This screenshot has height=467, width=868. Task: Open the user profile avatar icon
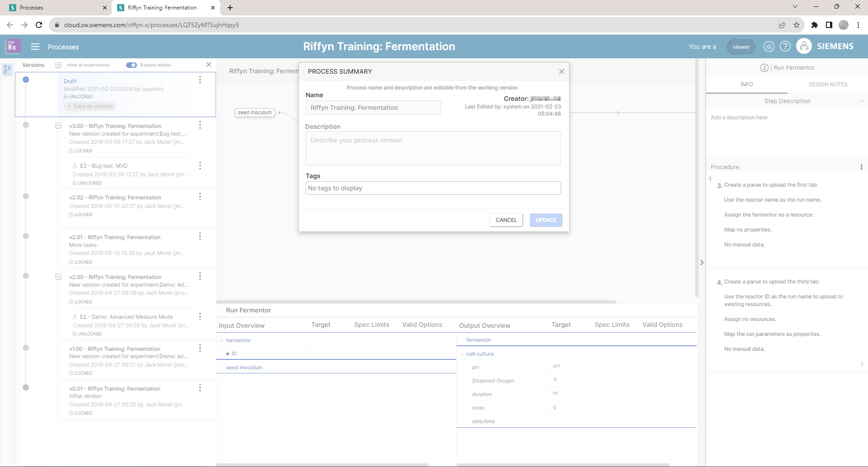click(x=804, y=46)
